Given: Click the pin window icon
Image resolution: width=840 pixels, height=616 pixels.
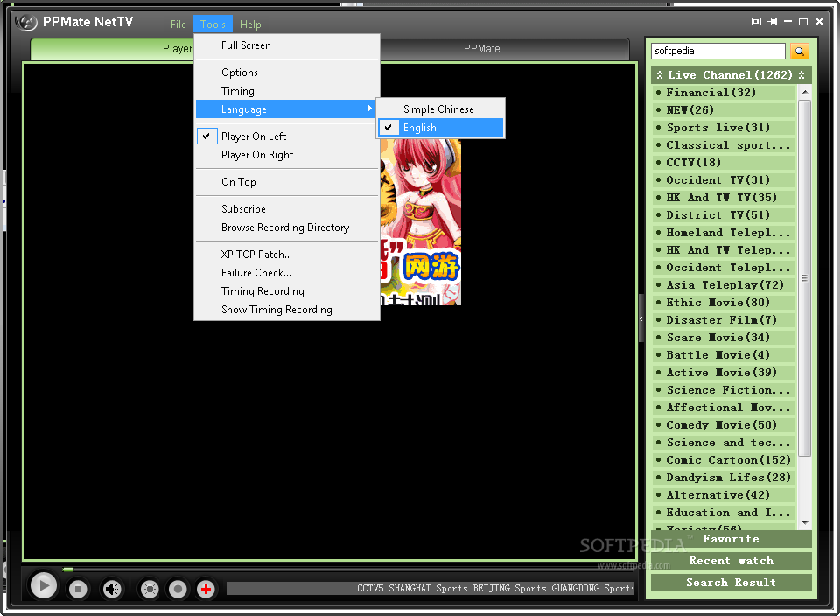Looking at the screenshot, I should (773, 21).
